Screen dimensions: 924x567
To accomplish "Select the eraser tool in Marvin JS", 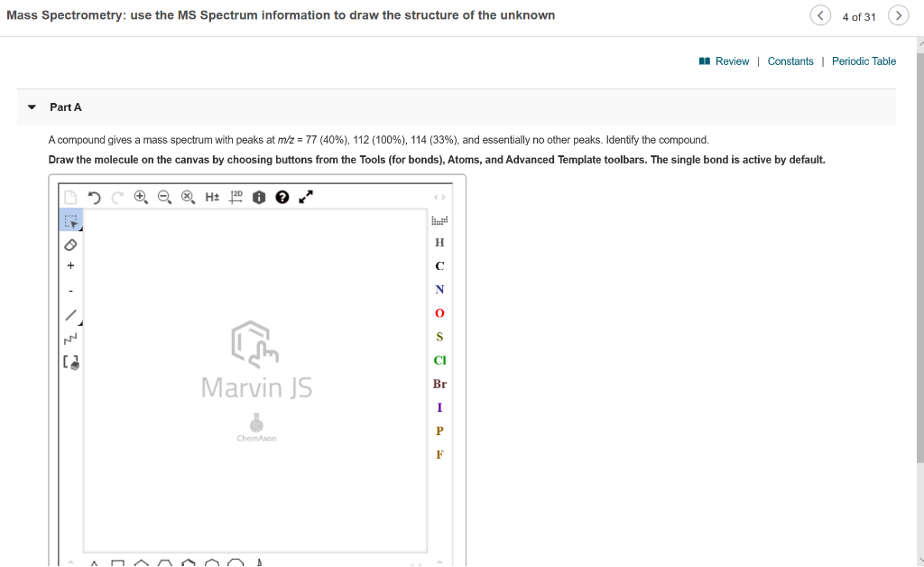I will (71, 244).
